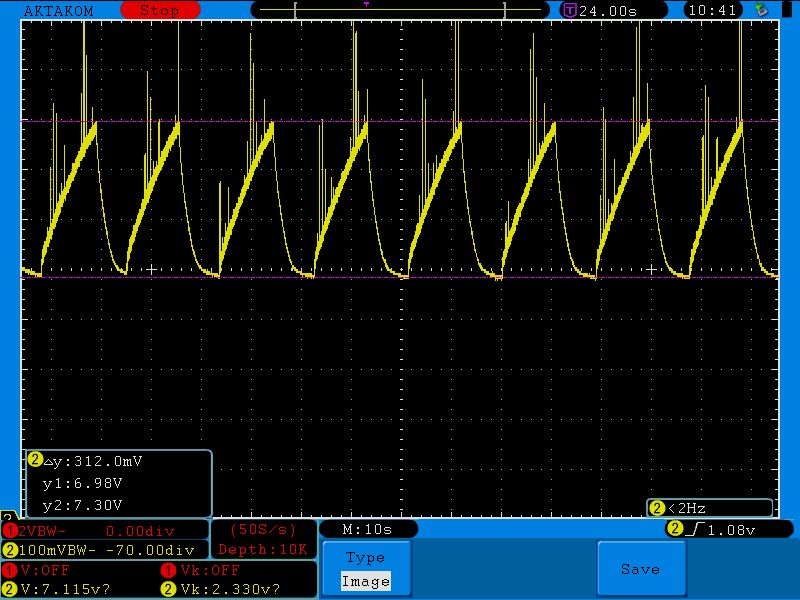
Task: Click the channel 2 ground marker at left edge
Action: click(8, 515)
